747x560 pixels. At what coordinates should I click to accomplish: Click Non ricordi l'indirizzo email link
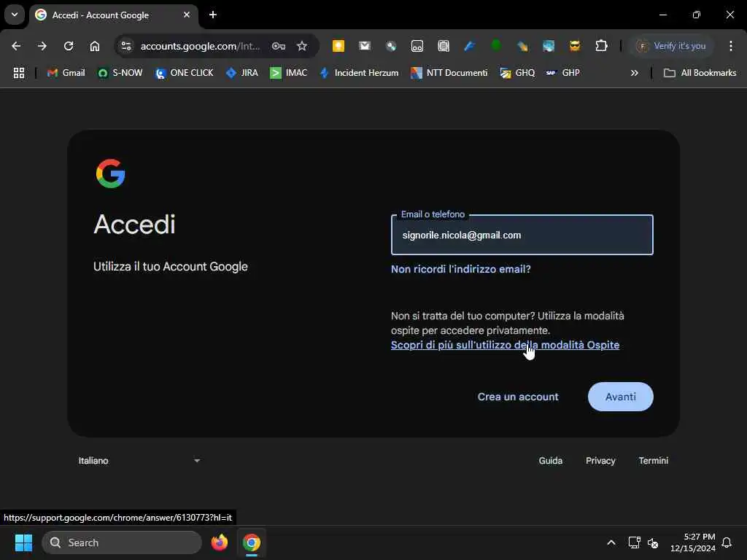tap(461, 269)
